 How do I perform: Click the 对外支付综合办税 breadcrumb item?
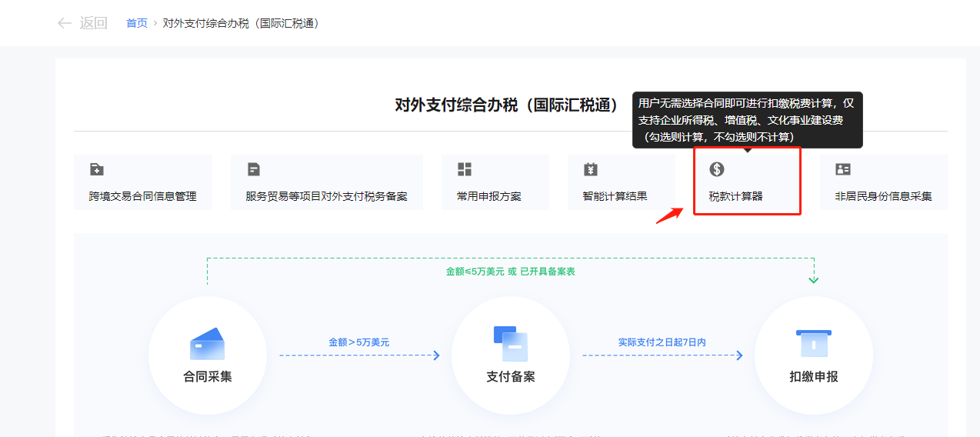pos(241,23)
